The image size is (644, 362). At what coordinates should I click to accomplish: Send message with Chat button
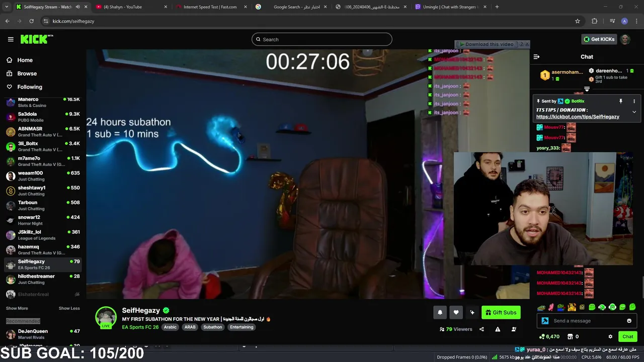point(628,336)
